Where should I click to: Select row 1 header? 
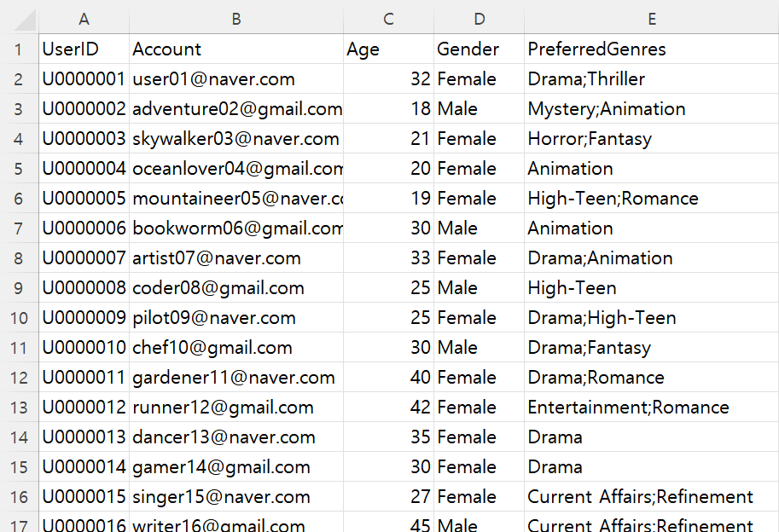(19, 49)
